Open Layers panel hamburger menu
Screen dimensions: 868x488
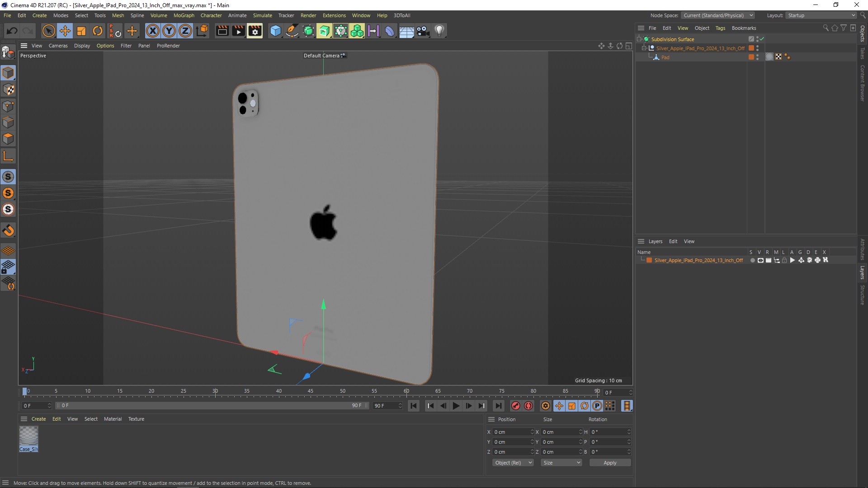click(x=641, y=241)
